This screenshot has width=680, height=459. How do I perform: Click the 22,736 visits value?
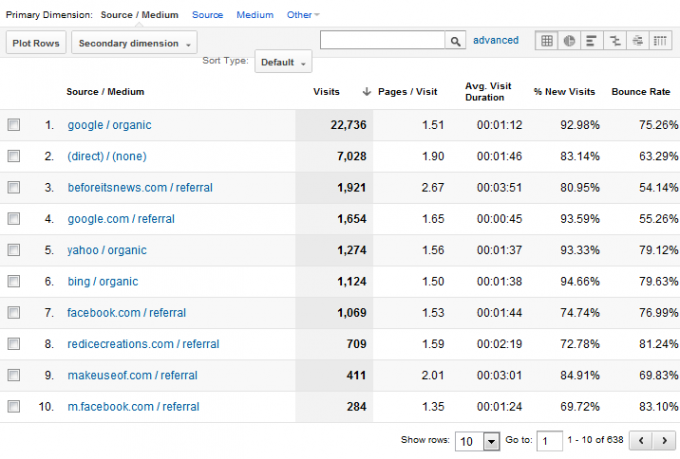click(x=348, y=125)
